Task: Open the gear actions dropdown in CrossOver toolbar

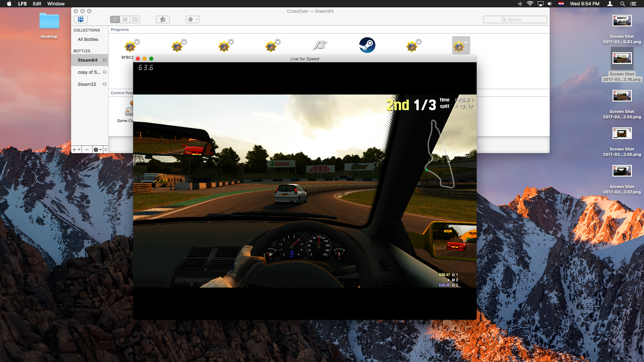Action: tap(193, 19)
